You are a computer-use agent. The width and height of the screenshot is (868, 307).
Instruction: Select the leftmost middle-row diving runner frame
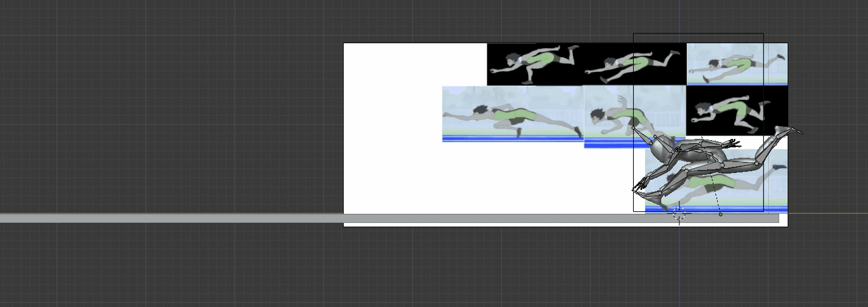point(512,114)
